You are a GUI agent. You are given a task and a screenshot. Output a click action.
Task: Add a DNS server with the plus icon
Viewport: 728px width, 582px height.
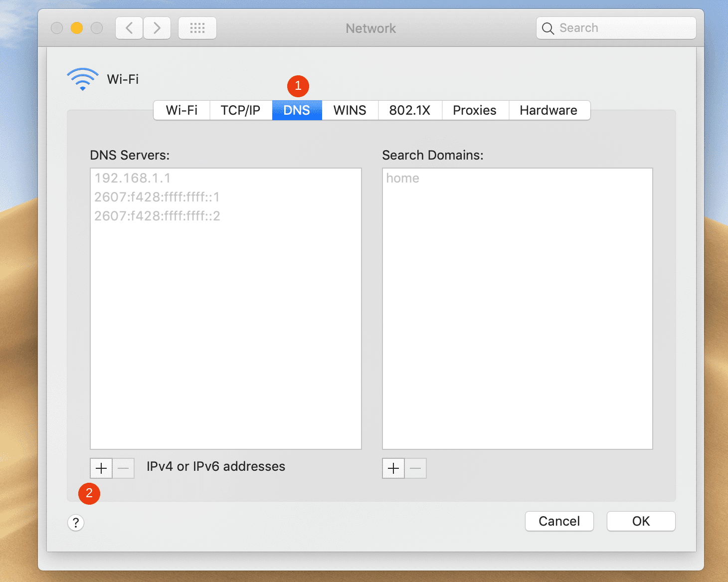click(101, 468)
